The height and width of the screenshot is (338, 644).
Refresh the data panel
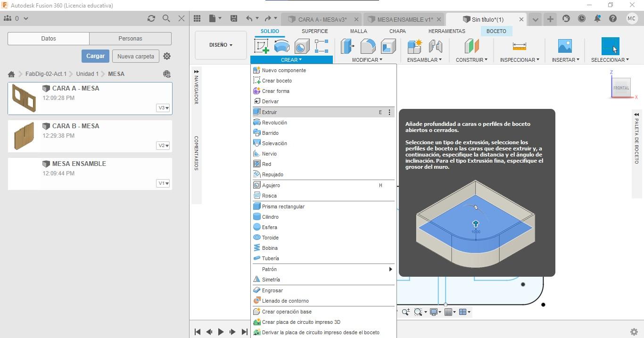[x=151, y=18]
